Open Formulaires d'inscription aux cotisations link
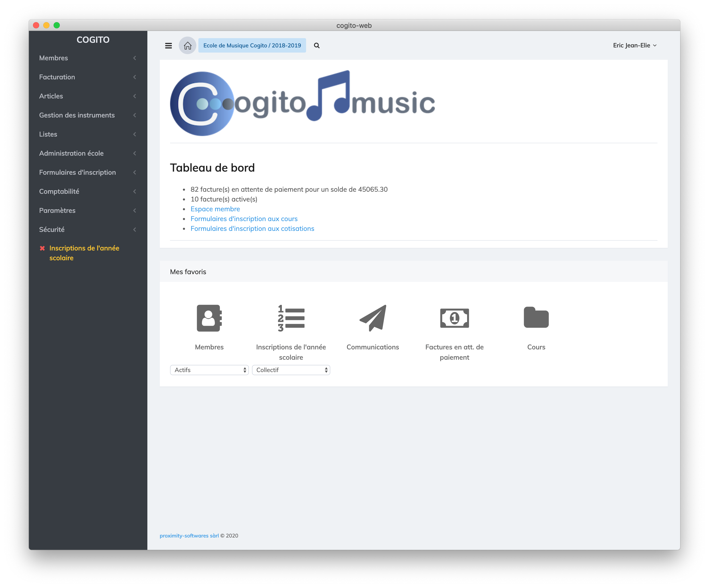This screenshot has width=709, height=588. coord(252,229)
